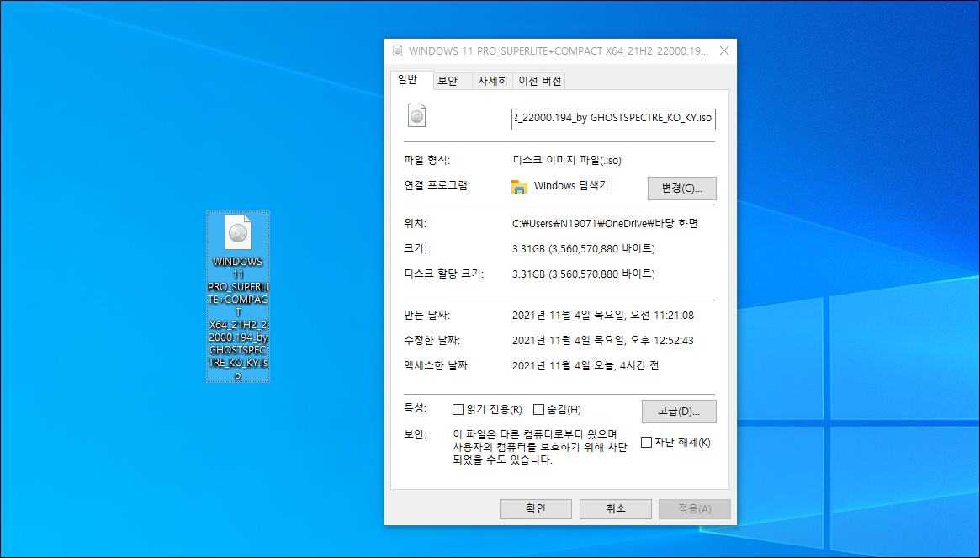Cancel with the 취소 button
The height and width of the screenshot is (558, 980).
616,508
